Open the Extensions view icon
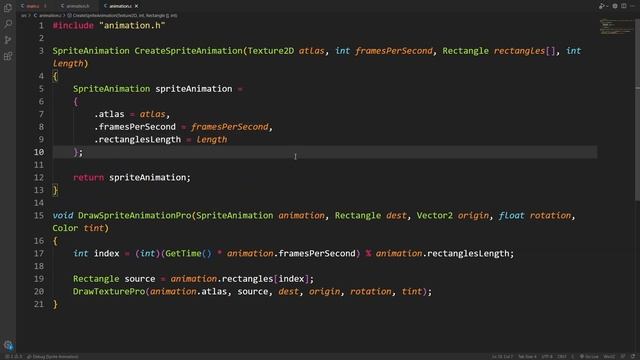640x360 pixels. coord(8,56)
